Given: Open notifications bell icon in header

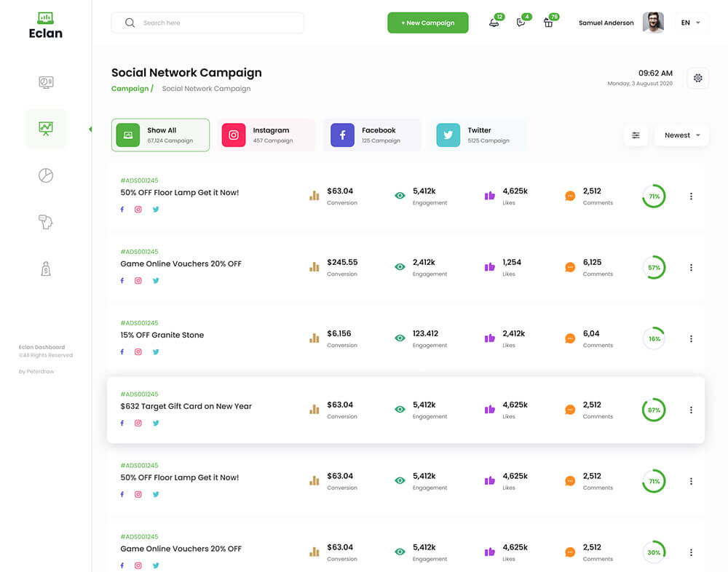Looking at the screenshot, I should click(495, 23).
